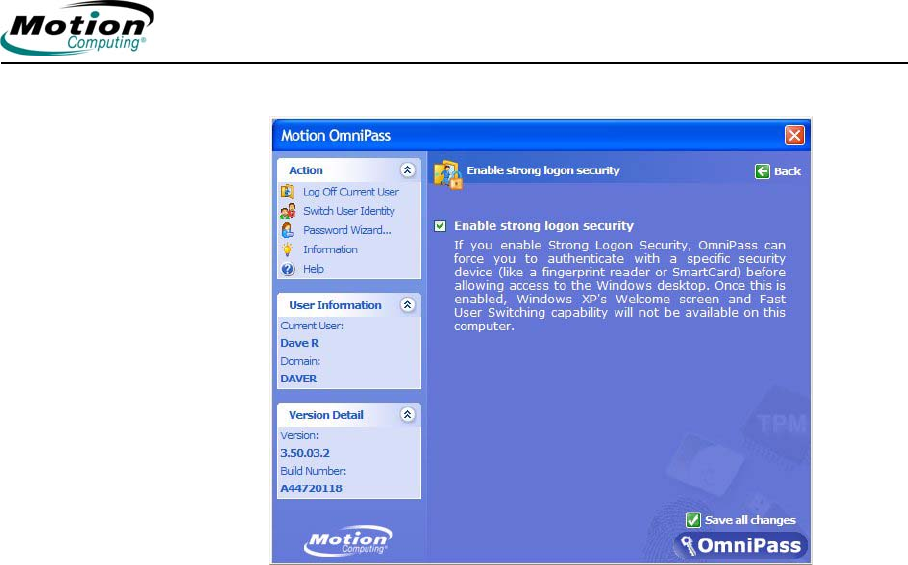
Task: Click the strong logon security padlock icon
Action: coord(448,175)
